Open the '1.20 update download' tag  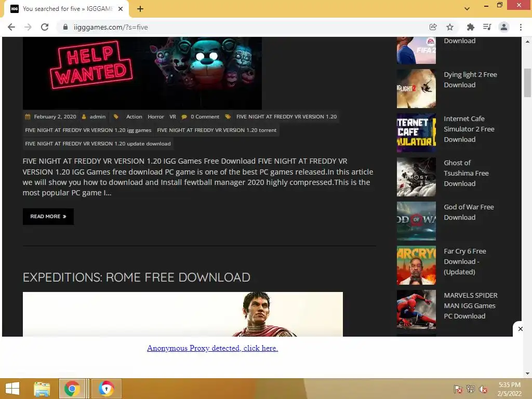[x=98, y=144]
